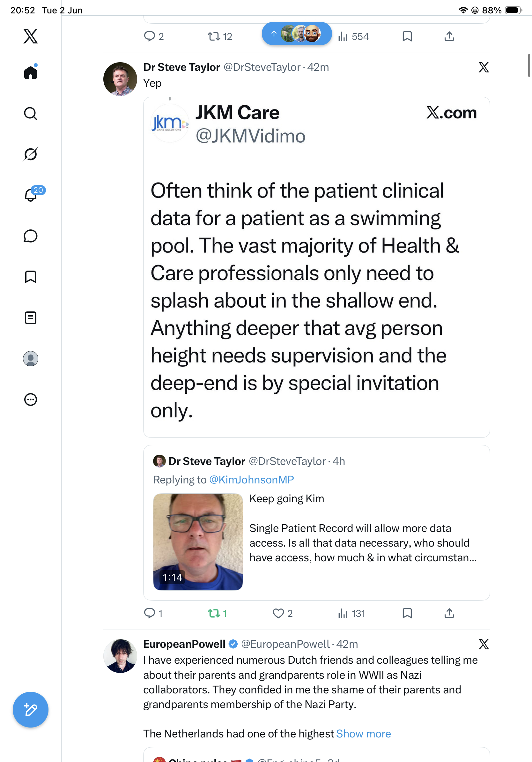Open the Messages chat bubble icon
Image resolution: width=532 pixels, height=762 pixels.
pos(31,236)
